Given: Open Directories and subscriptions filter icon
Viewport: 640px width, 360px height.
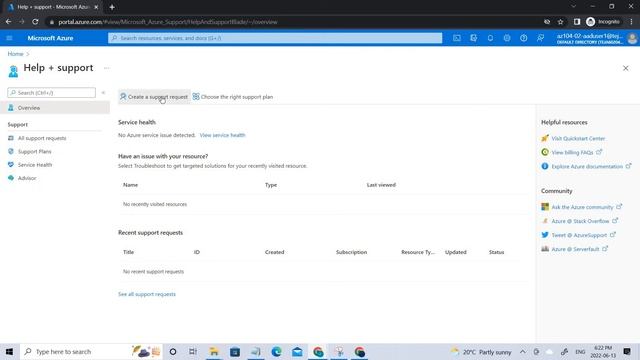Looking at the screenshot, I should [473, 38].
